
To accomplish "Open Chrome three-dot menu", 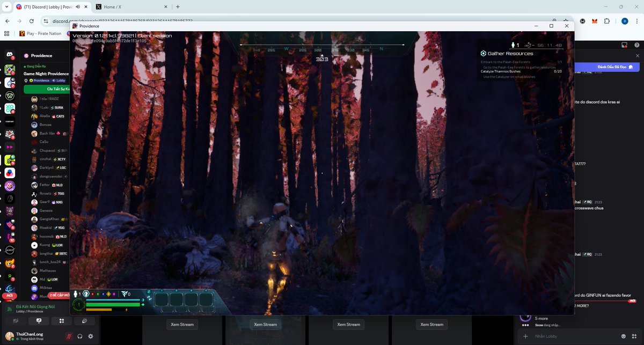I will (636, 21).
